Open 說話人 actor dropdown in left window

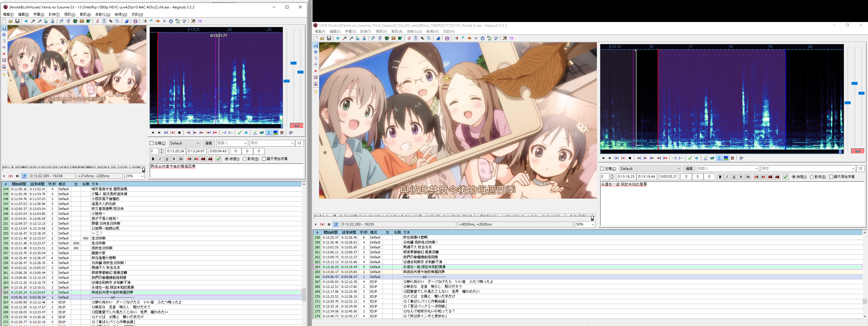coord(232,143)
